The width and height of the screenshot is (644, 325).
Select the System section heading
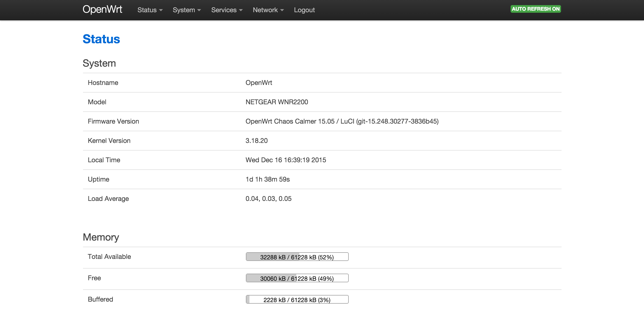(99, 63)
